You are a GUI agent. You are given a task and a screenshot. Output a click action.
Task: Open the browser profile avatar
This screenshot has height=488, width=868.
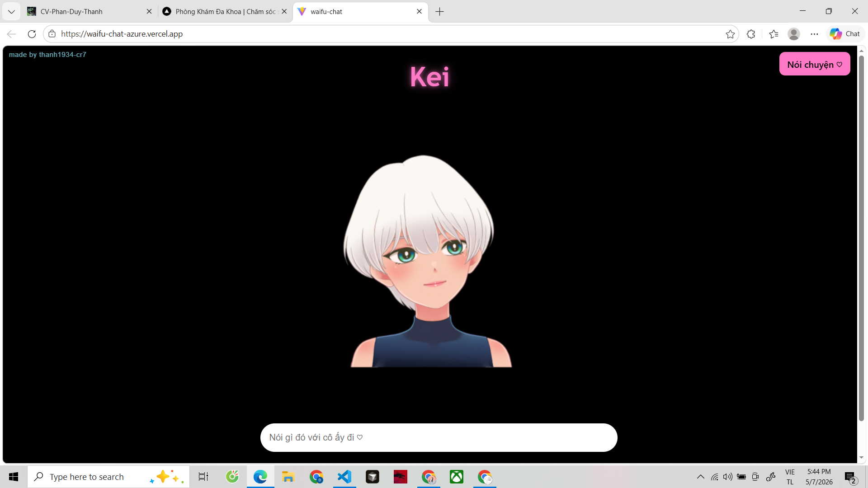pos(794,34)
